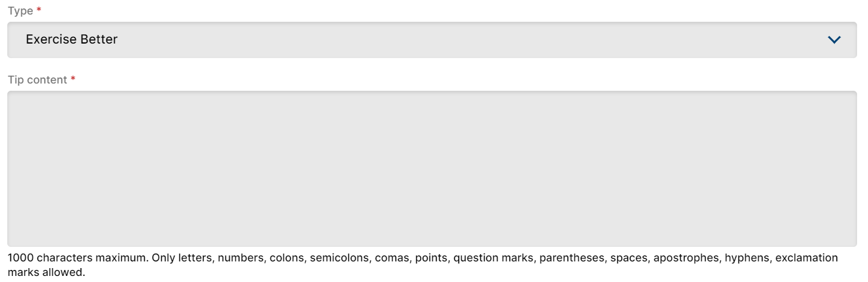
Task: Click the word "comas" in hint text
Action: 391,258
